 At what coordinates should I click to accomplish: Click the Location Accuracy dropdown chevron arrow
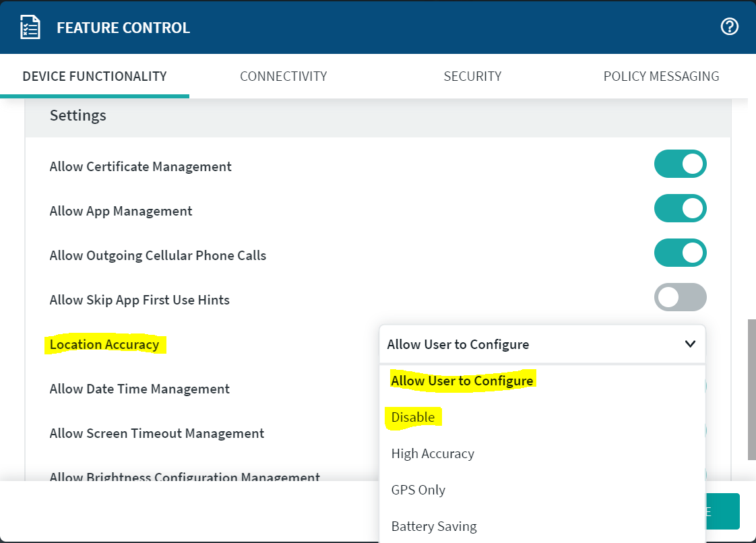[x=690, y=344]
